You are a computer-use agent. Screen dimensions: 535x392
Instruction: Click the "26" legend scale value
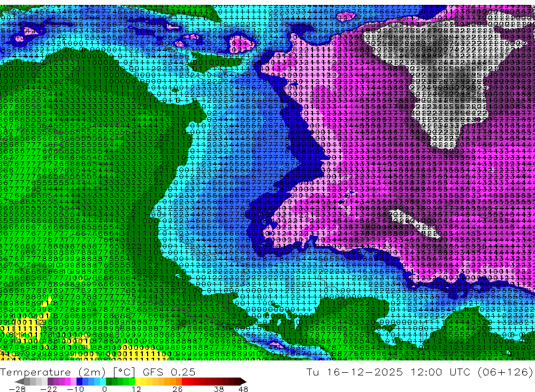[178, 389]
